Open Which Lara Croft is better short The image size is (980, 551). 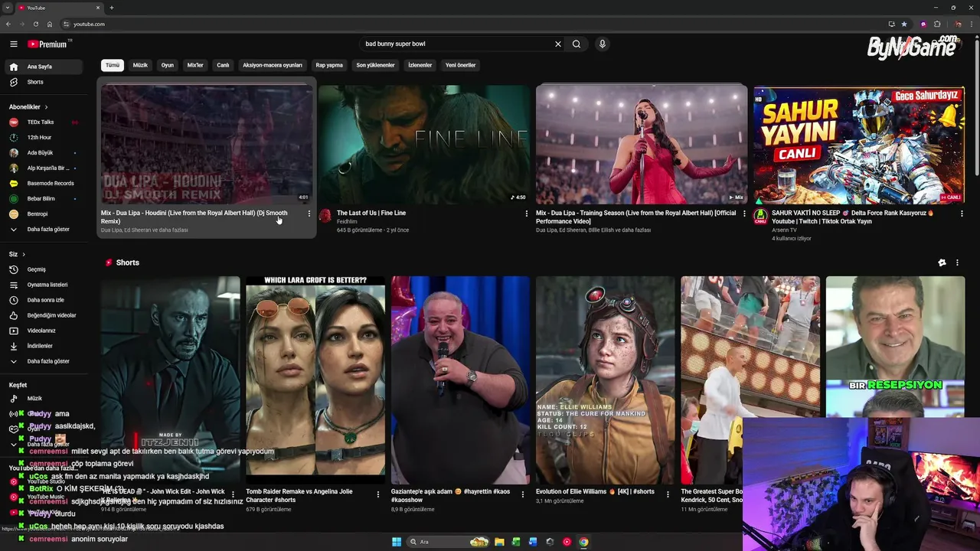click(315, 380)
